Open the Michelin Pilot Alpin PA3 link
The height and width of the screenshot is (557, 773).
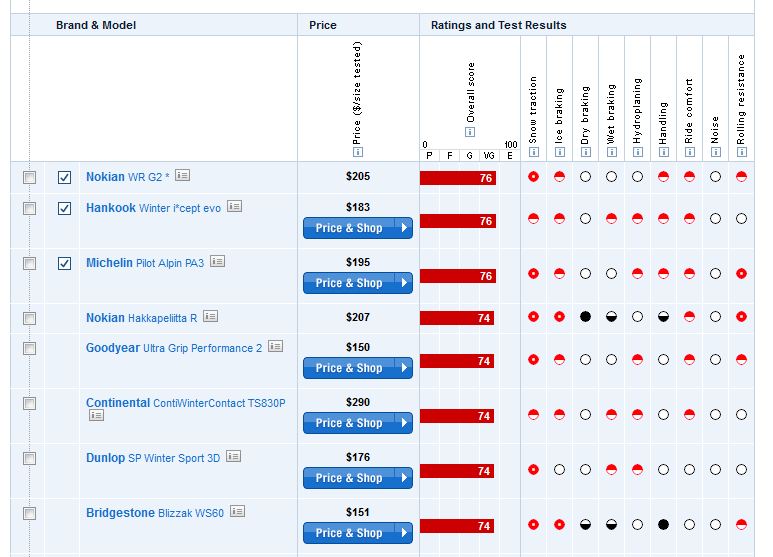pos(145,263)
